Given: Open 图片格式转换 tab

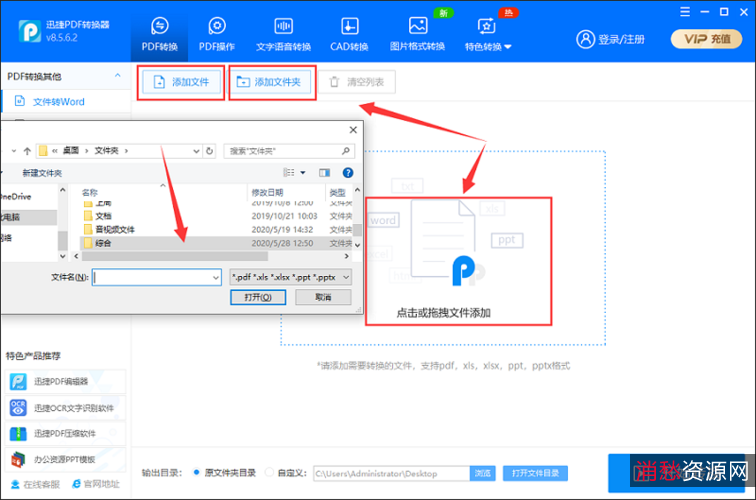Looking at the screenshot, I should [418, 34].
